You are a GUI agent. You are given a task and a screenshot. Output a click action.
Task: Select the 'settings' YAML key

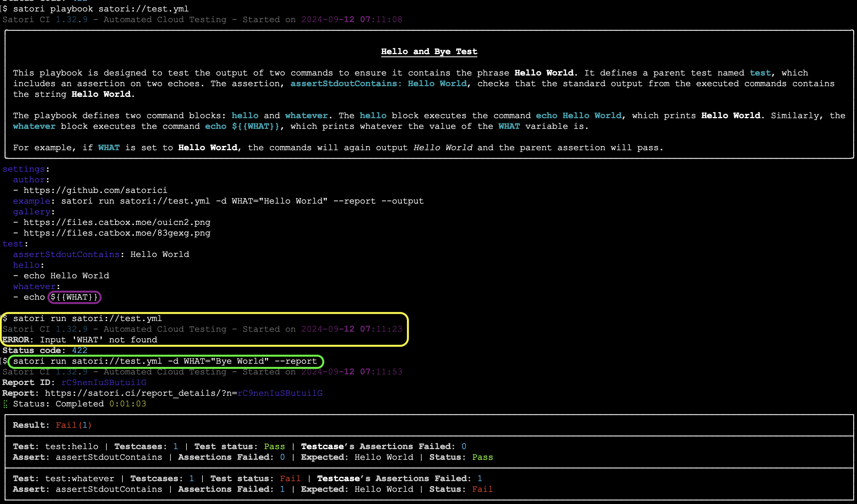[24, 169]
